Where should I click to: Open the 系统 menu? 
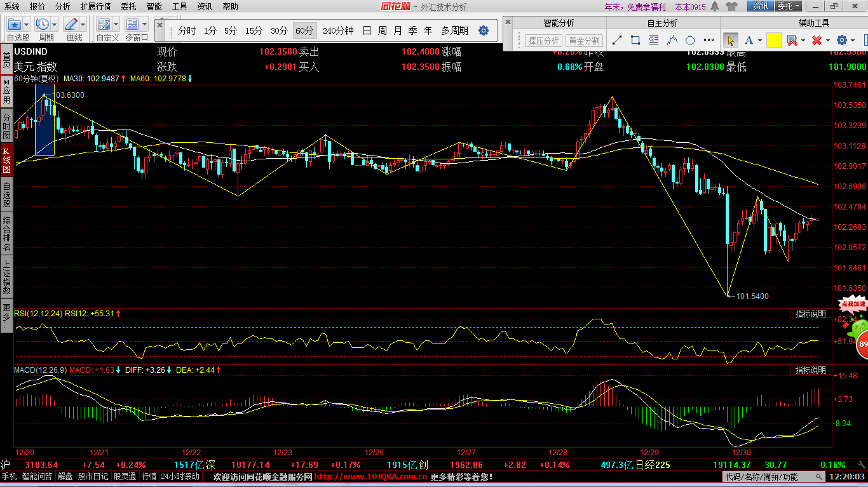coord(11,6)
